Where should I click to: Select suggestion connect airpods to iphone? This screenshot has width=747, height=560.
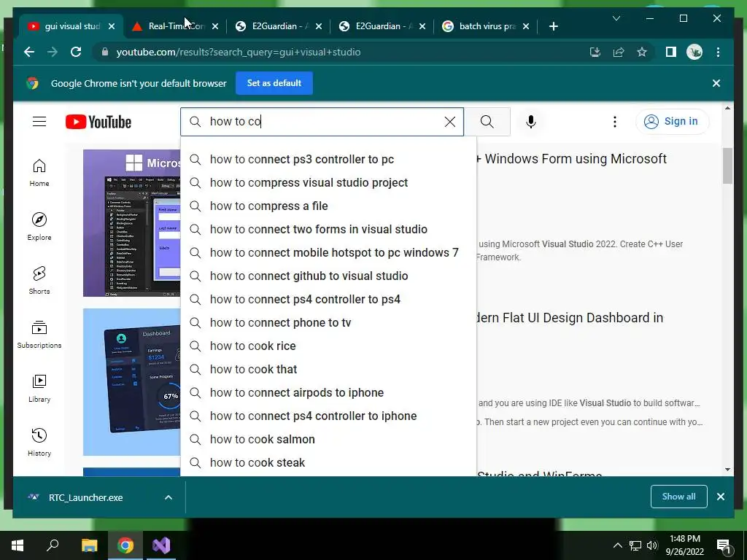point(328,392)
